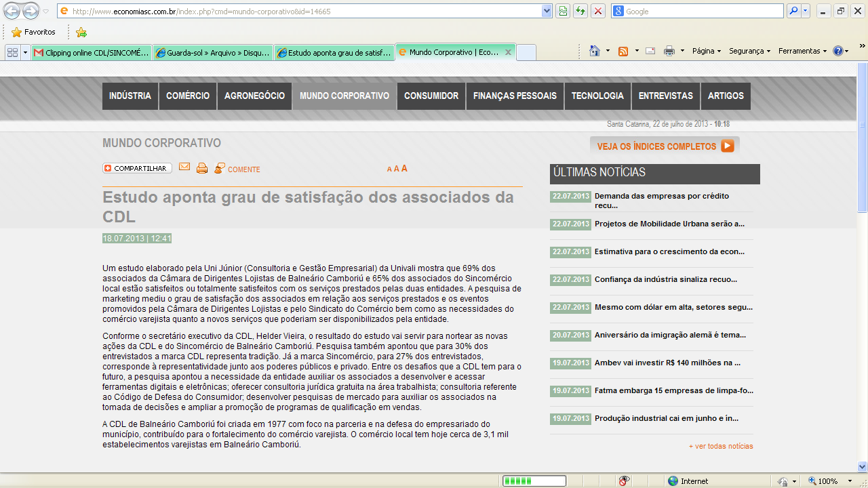Open the INDÚSTRIA section
This screenshot has width=868, height=488.
click(x=130, y=96)
